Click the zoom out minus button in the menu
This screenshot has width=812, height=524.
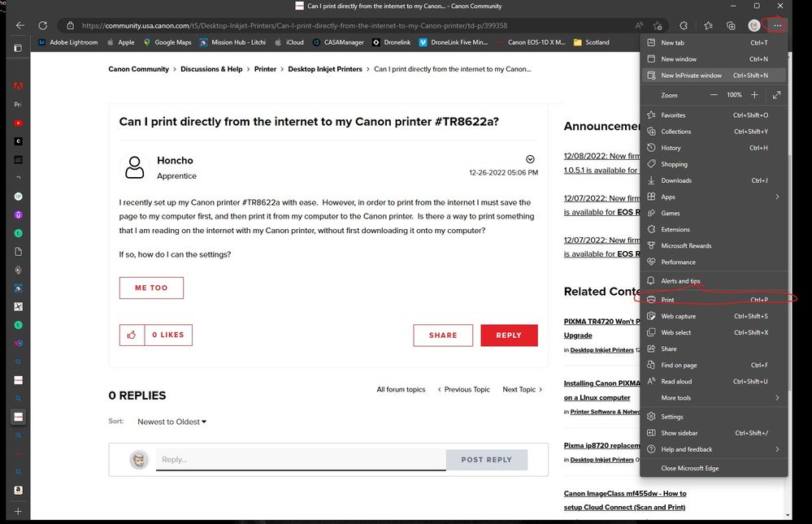coord(714,95)
